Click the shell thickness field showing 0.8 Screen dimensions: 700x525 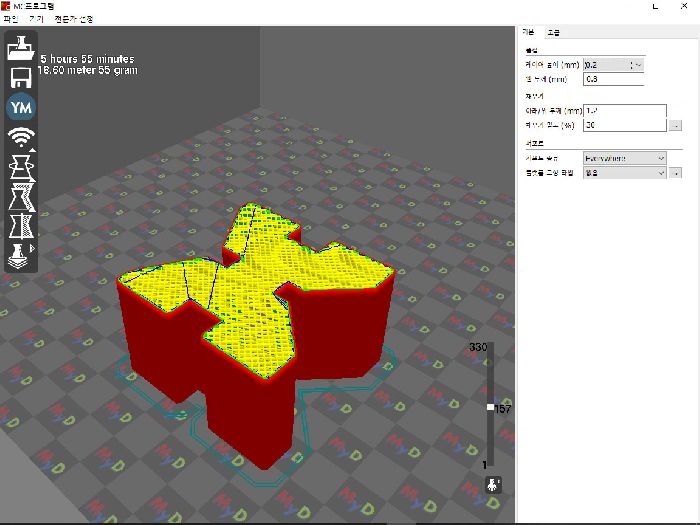(612, 79)
